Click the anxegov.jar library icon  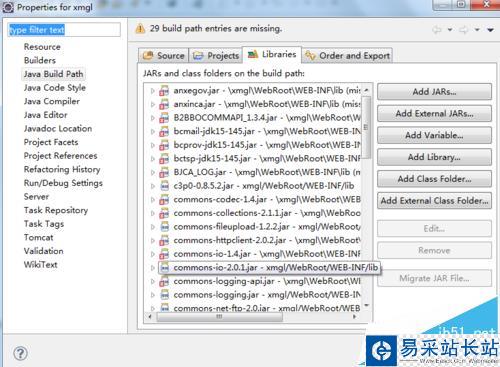[164, 91]
